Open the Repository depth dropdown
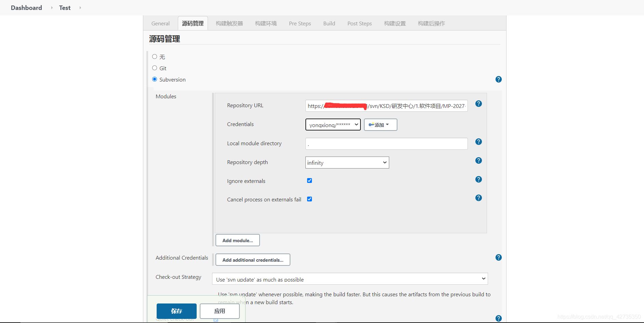This screenshot has height=323, width=644. click(x=347, y=163)
